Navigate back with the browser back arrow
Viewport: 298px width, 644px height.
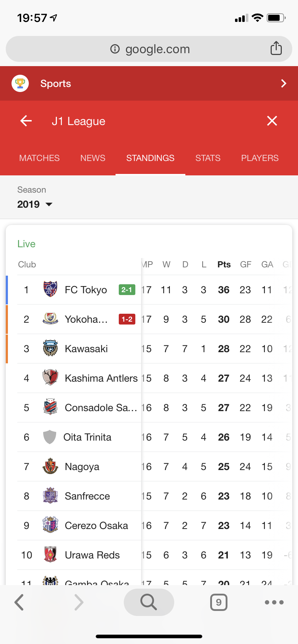(x=19, y=602)
